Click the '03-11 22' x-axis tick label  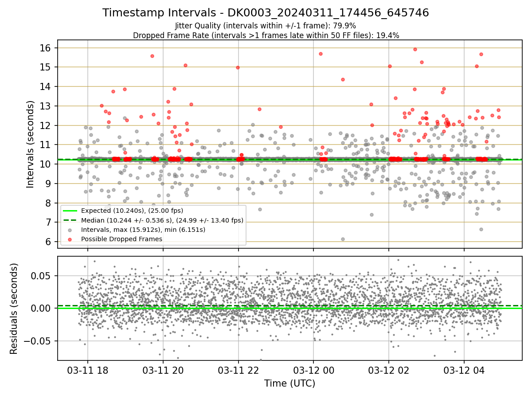click(239, 371)
